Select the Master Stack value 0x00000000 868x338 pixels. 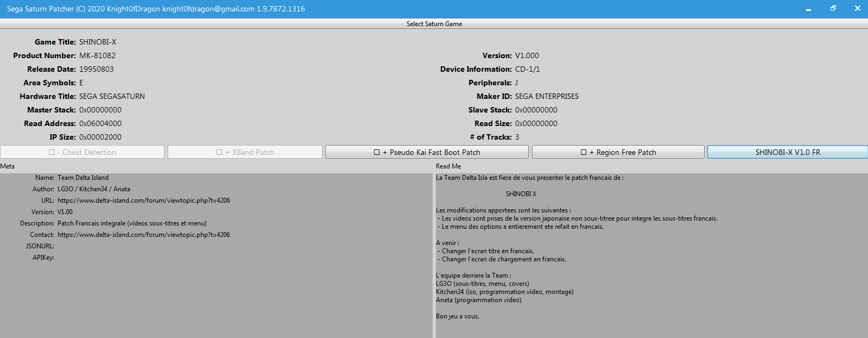point(100,110)
